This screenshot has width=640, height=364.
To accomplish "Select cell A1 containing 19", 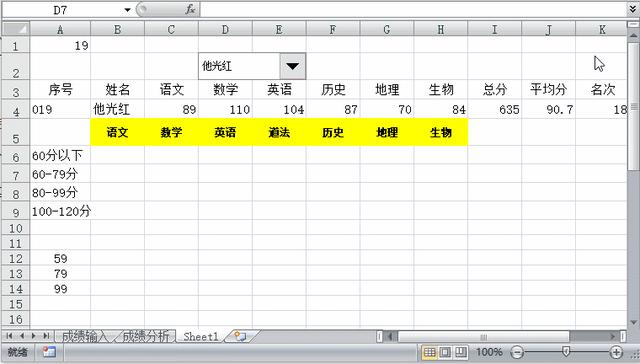I will click(x=60, y=45).
